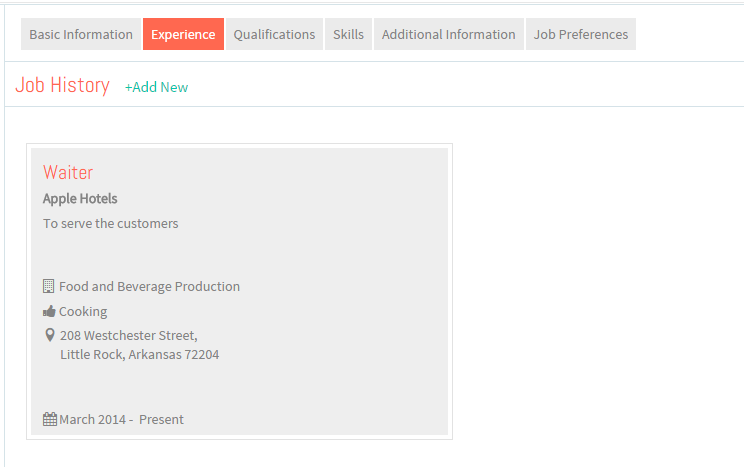Image resolution: width=744 pixels, height=467 pixels.
Task: Click the calendar icon before March 2014
Action: (x=50, y=419)
